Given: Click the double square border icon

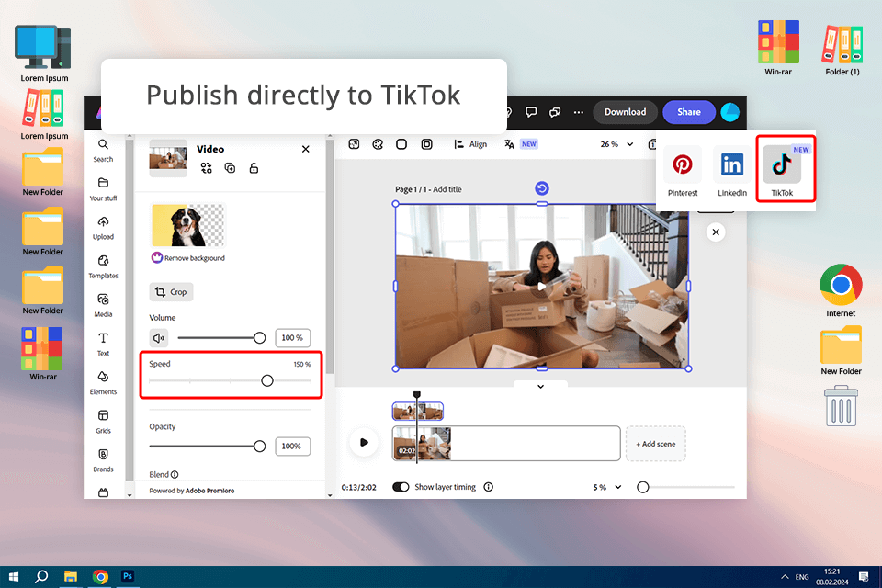Looking at the screenshot, I should pos(427,144).
